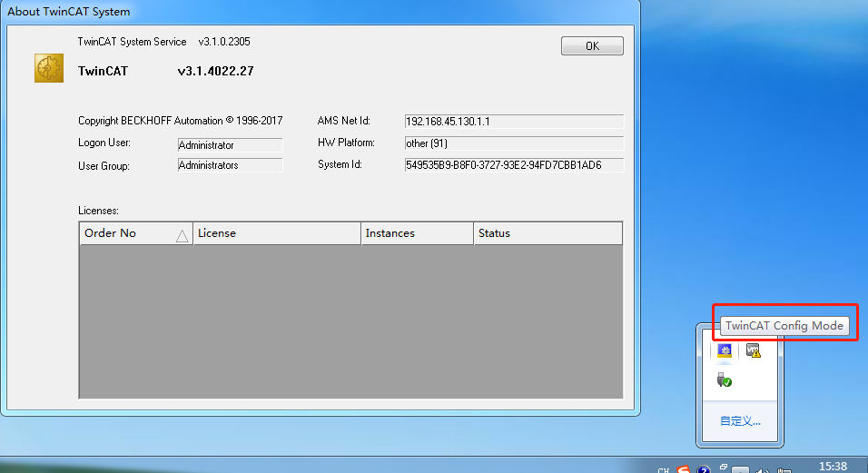Image resolution: width=868 pixels, height=473 pixels.
Task: Click the Status column header
Action: coord(548,233)
